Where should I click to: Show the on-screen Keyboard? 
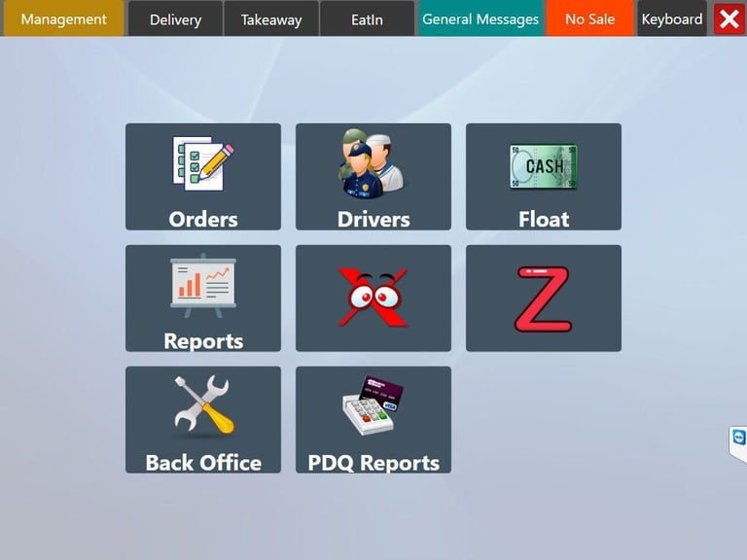pos(672,18)
